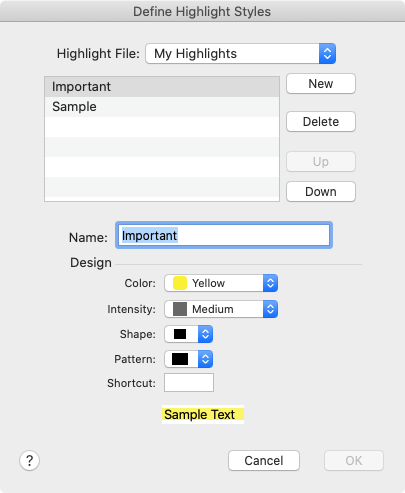Create a New highlight style
Viewport: 405px width, 493px height.
pyautogui.click(x=321, y=84)
